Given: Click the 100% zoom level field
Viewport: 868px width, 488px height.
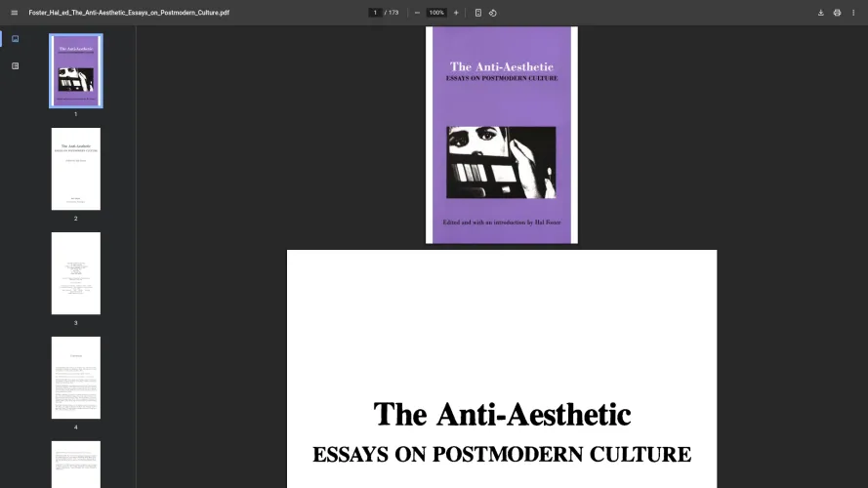Looking at the screenshot, I should coord(436,13).
